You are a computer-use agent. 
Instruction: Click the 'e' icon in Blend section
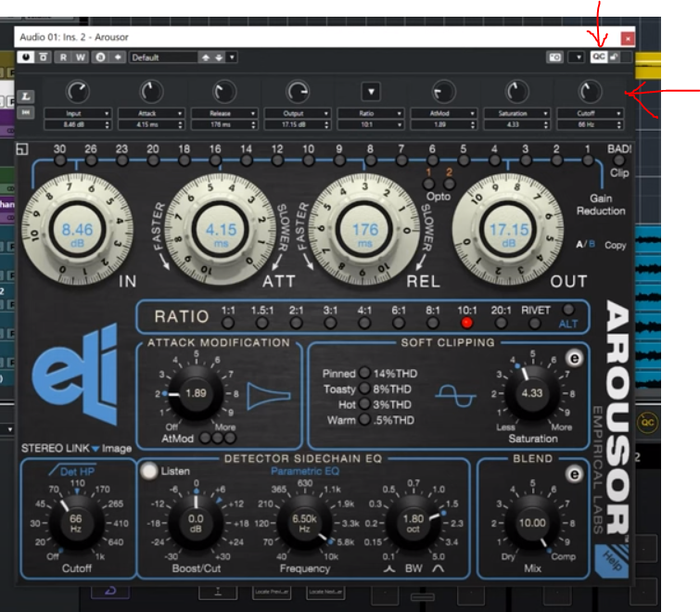574,475
